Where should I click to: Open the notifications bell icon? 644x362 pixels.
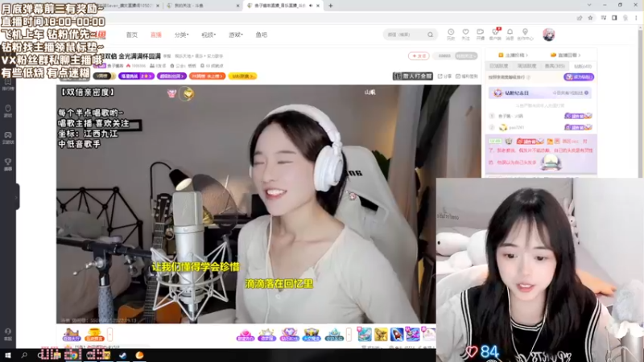click(x=510, y=34)
